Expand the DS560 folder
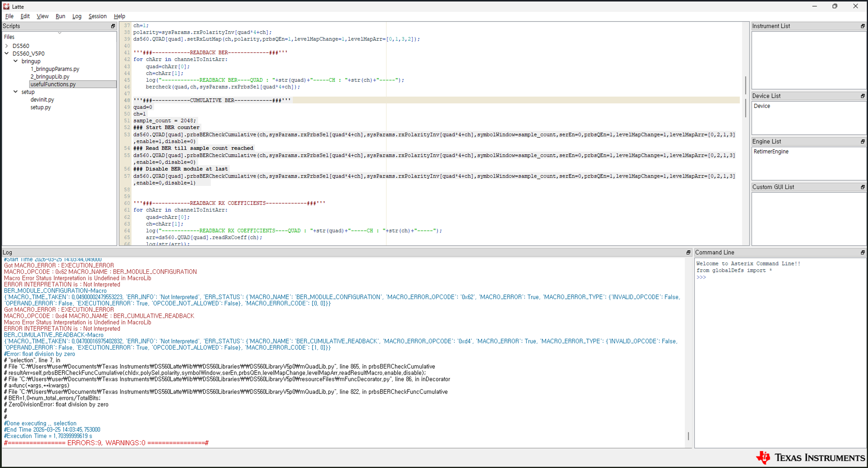This screenshot has height=468, width=868. (x=7, y=46)
